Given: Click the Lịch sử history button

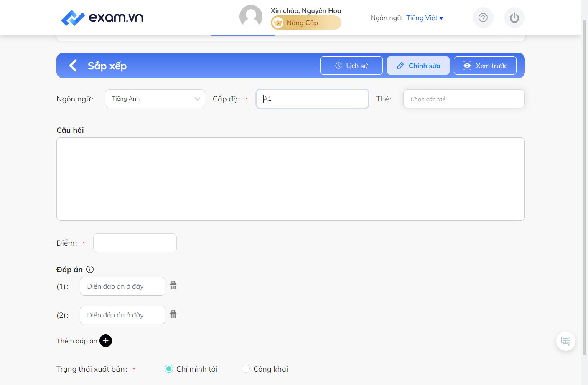Looking at the screenshot, I should tap(351, 66).
